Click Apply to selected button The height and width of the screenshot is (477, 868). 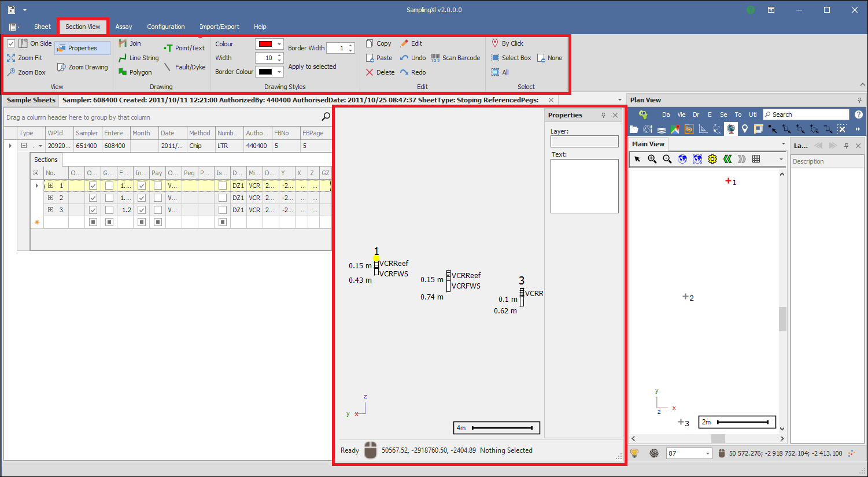(312, 66)
